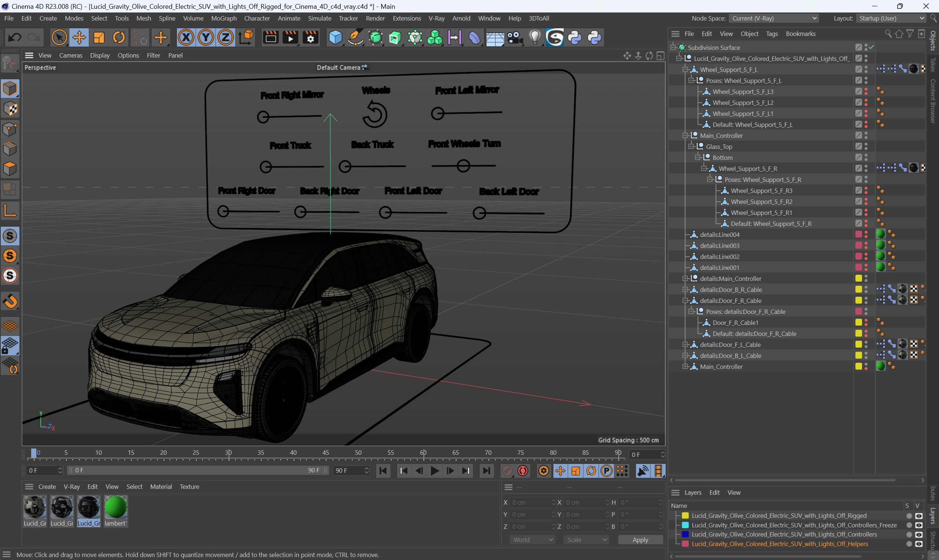Click frame 45 on the timeline ruler
Image resolution: width=939 pixels, height=560 pixels.
point(325,453)
